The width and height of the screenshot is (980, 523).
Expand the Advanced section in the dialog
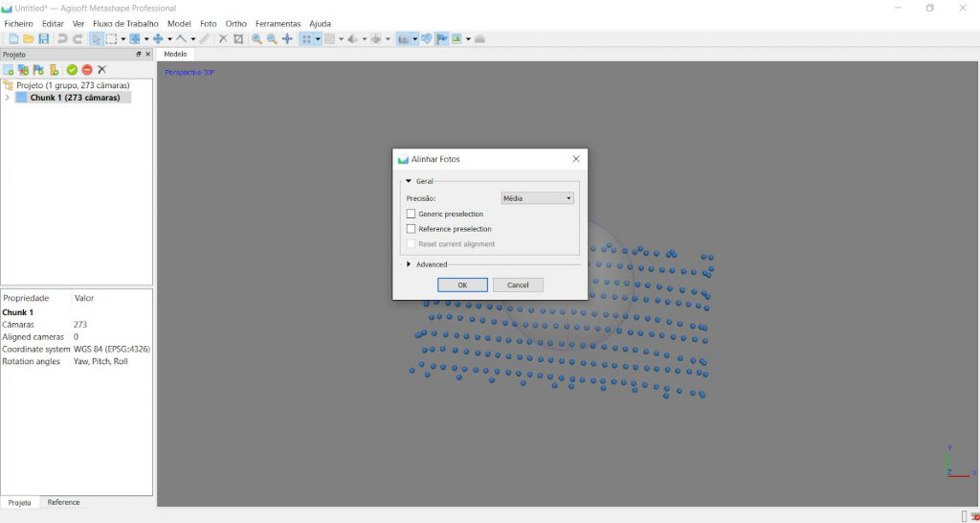[x=409, y=264]
